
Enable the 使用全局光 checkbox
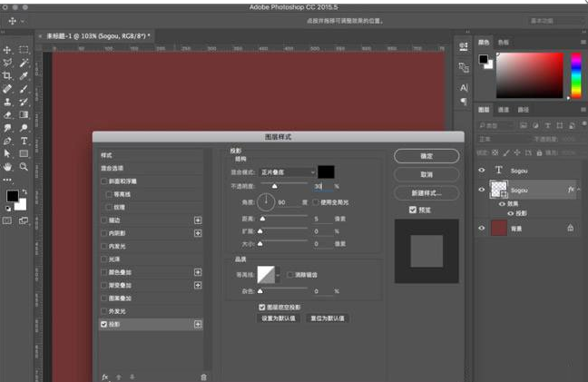315,202
